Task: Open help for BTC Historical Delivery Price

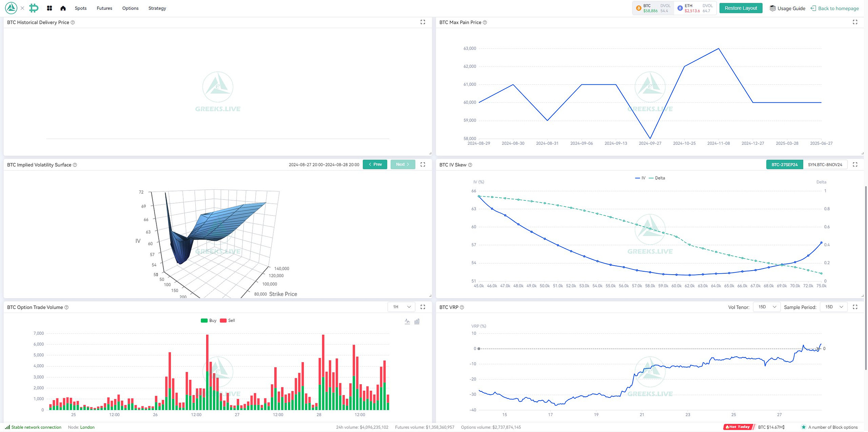Action: pyautogui.click(x=73, y=22)
